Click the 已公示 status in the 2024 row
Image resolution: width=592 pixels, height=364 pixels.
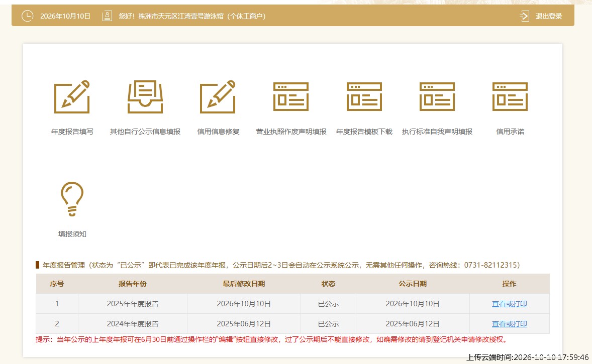click(x=329, y=324)
